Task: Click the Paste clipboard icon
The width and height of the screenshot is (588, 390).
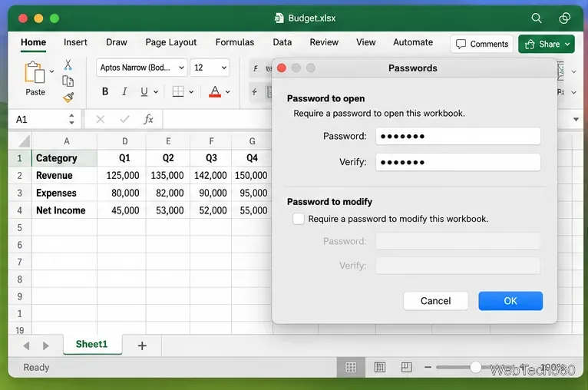Action: coord(34,72)
